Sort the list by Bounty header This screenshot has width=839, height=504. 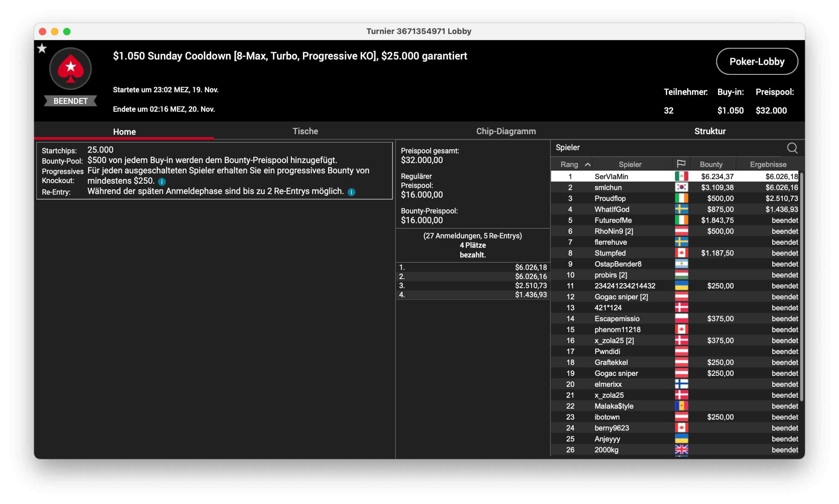tap(711, 164)
